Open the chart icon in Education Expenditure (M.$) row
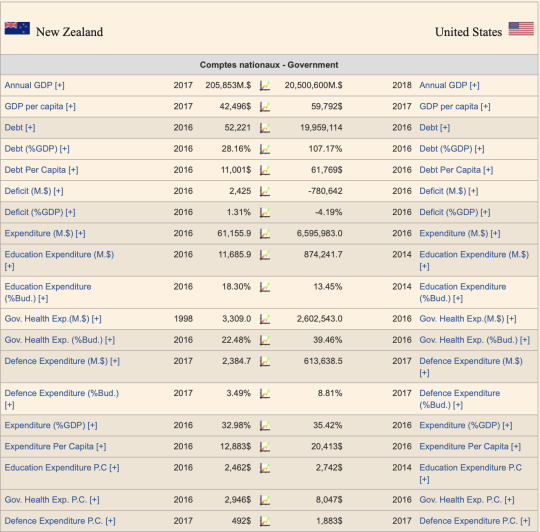540x532 pixels. [265, 255]
